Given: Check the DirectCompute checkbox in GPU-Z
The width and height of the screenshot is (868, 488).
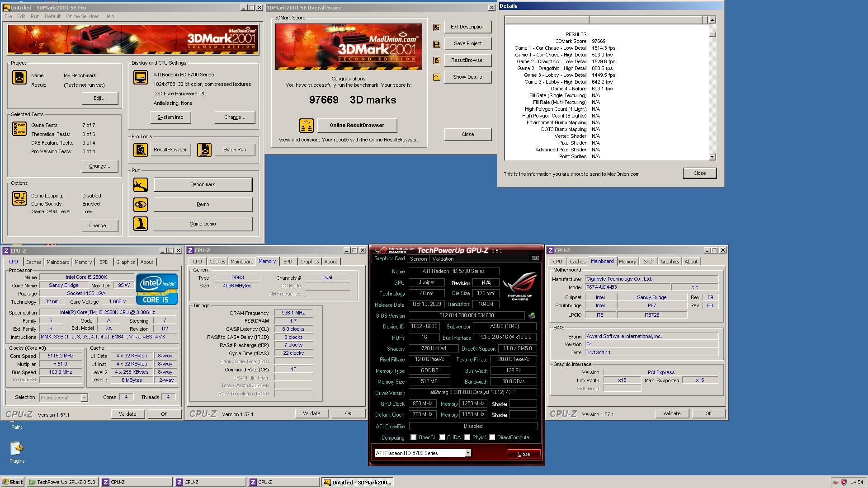Looking at the screenshot, I should coord(492,437).
